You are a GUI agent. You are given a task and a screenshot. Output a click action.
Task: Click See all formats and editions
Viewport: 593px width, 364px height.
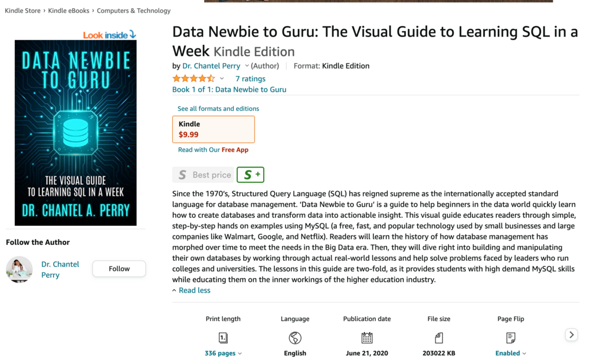[218, 109]
